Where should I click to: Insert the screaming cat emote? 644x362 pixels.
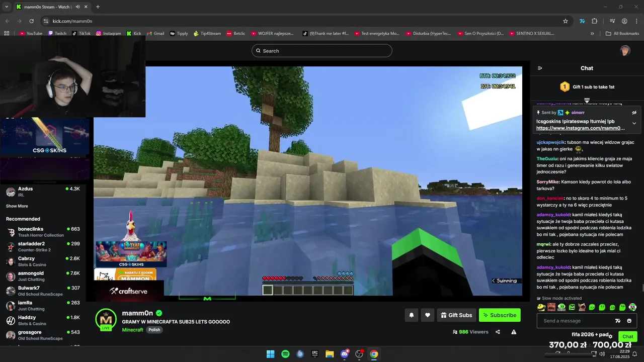[x=582, y=307]
